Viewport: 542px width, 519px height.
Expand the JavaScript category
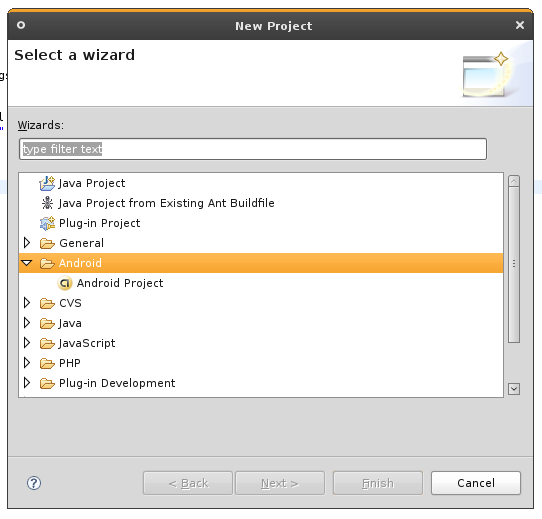pyautogui.click(x=27, y=343)
